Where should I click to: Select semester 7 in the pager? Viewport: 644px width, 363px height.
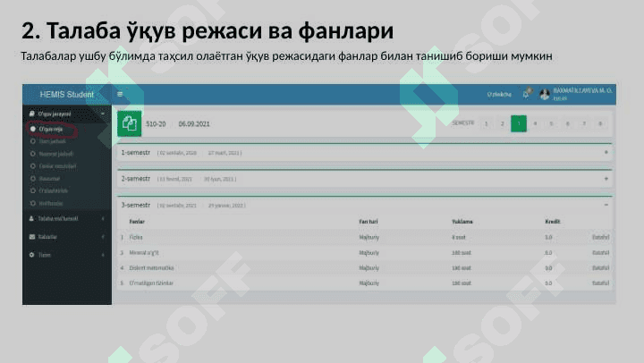tap(584, 123)
